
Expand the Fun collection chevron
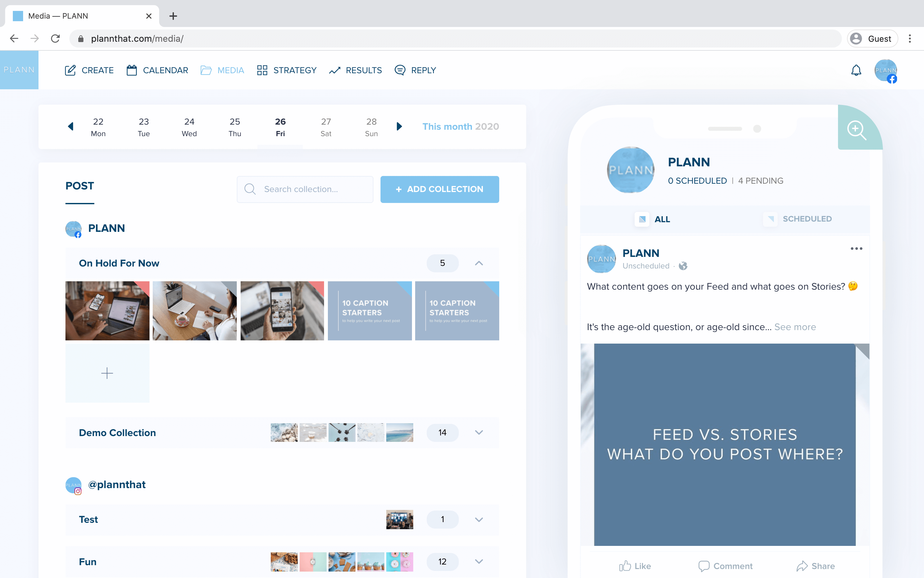click(x=479, y=562)
